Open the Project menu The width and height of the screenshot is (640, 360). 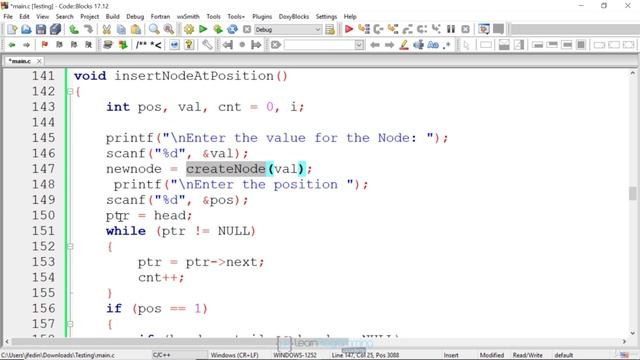[x=89, y=17]
